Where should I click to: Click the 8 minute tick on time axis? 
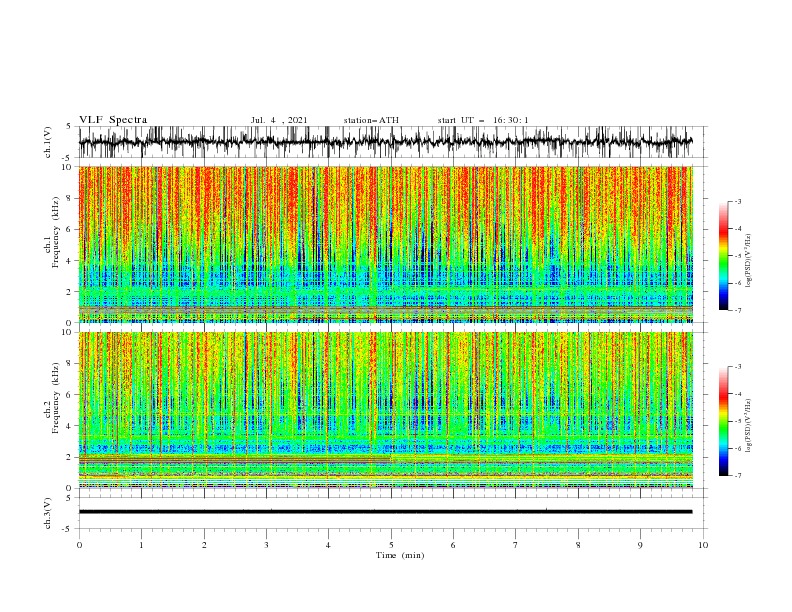[578, 545]
